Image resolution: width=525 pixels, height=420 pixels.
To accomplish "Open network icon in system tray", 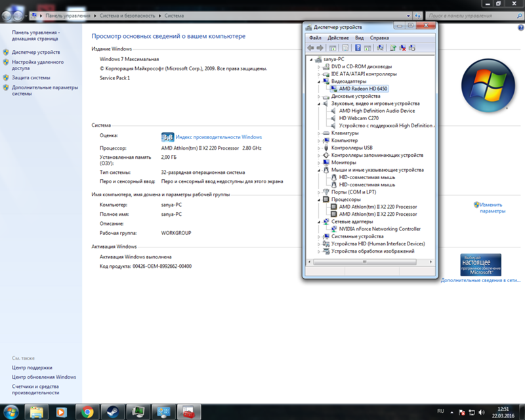I will point(472,412).
